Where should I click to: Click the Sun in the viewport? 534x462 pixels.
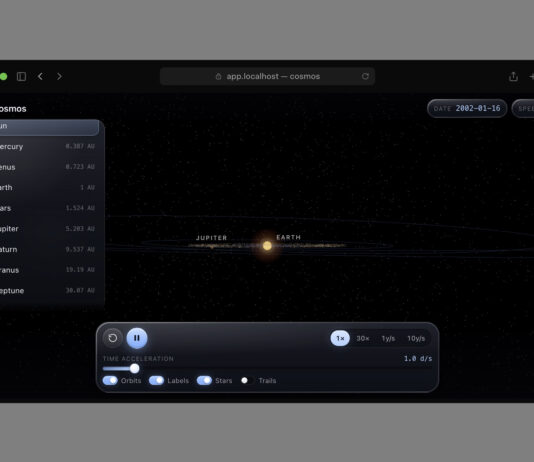point(267,245)
